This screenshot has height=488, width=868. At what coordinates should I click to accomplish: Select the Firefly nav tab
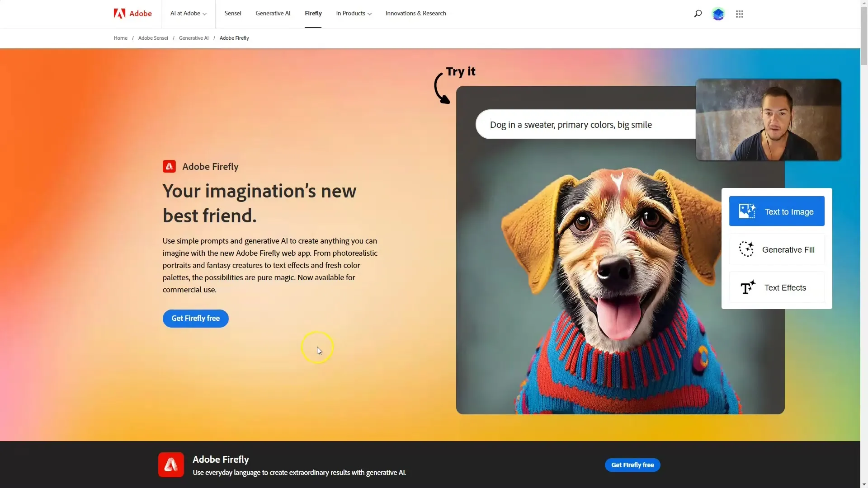(313, 14)
